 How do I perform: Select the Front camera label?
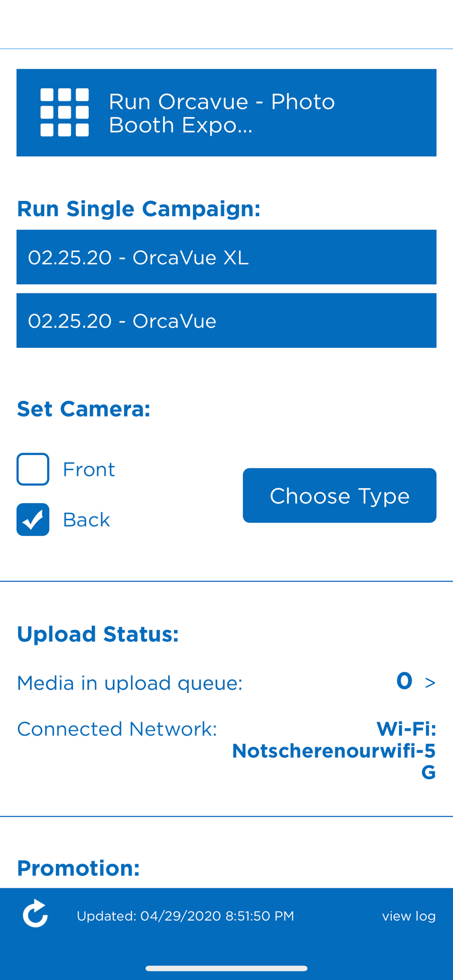(89, 469)
